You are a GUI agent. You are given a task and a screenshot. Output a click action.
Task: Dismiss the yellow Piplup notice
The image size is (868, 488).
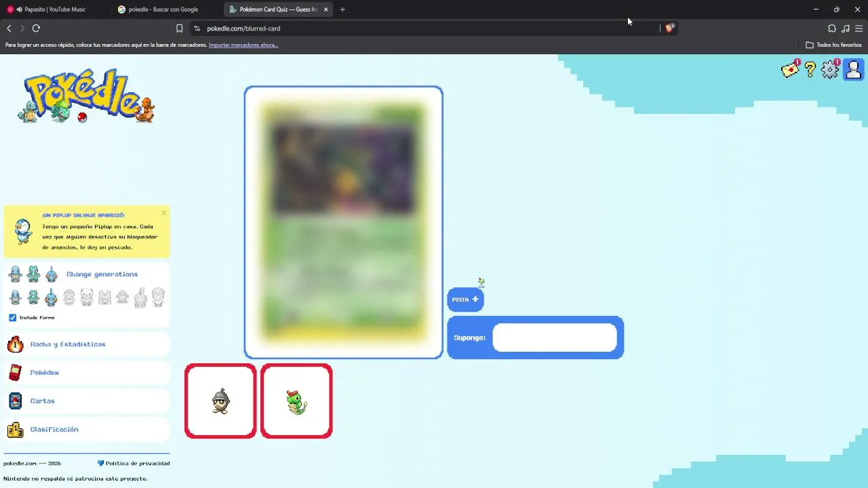pyautogui.click(x=163, y=213)
